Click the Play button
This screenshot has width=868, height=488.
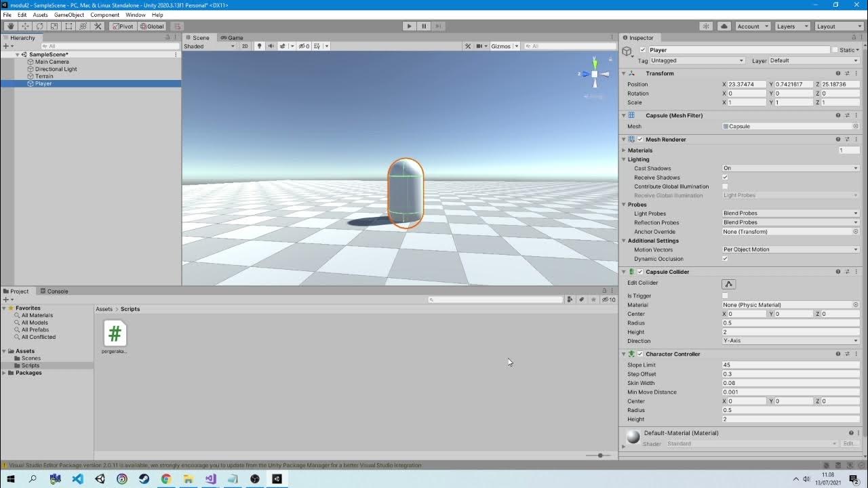[x=409, y=26]
